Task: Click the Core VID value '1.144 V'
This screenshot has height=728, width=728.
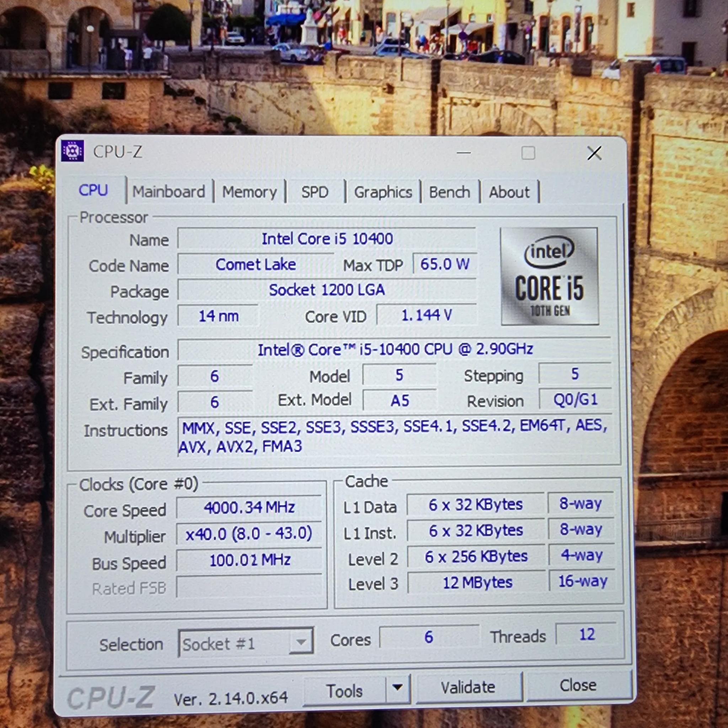Action: [x=427, y=315]
